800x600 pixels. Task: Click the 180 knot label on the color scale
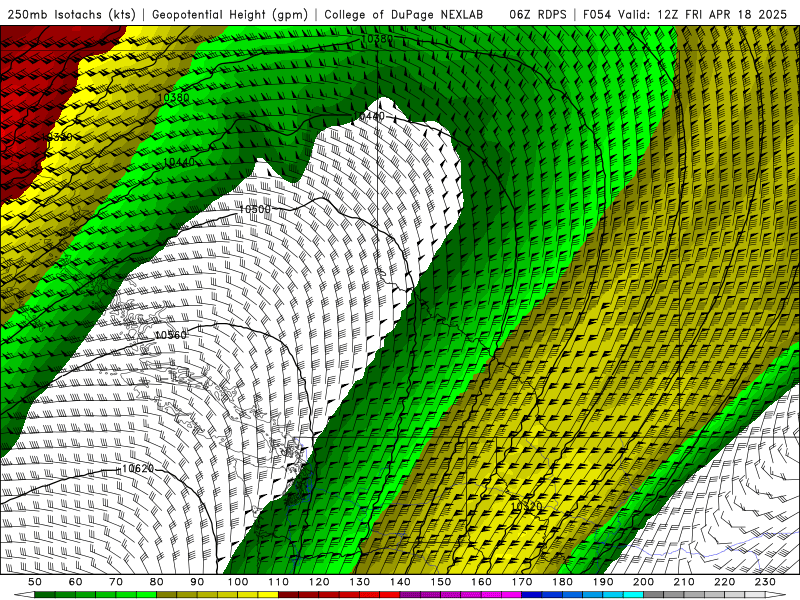coord(563,582)
